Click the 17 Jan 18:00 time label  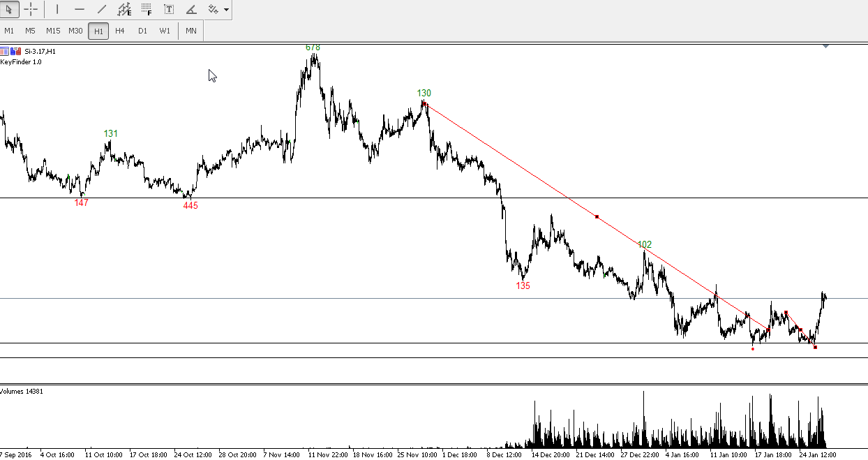774,454
